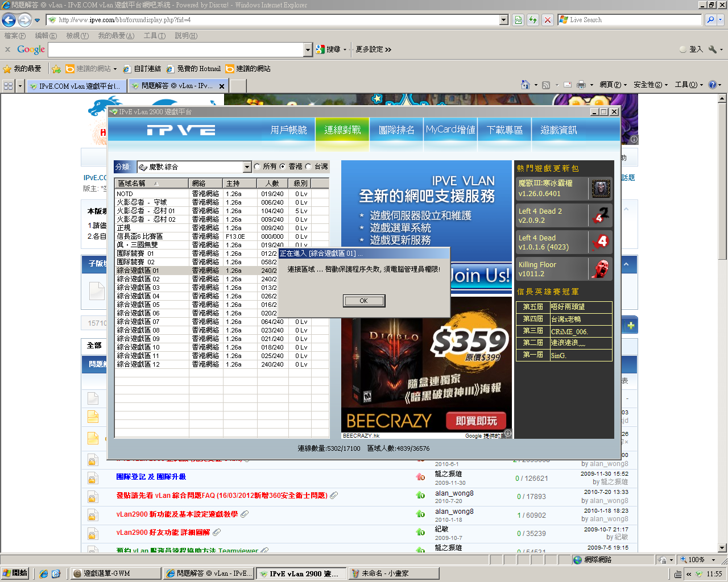Click OK in the connection error dialog
The width and height of the screenshot is (728, 582).
pyautogui.click(x=364, y=301)
